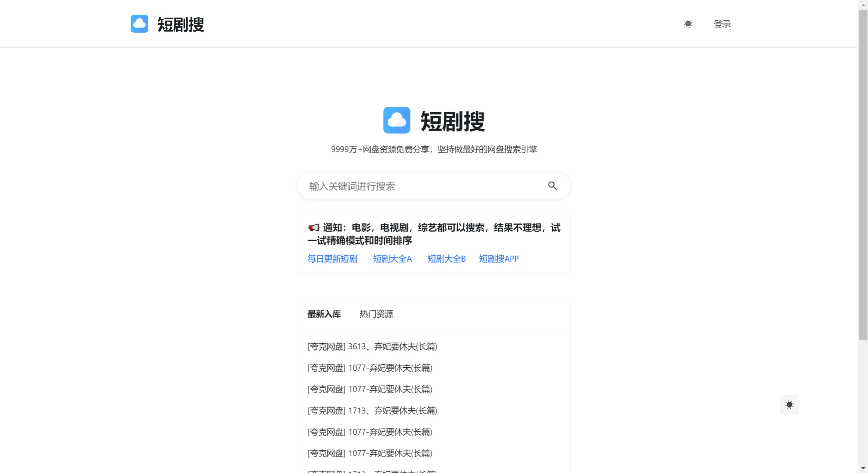Image resolution: width=868 pixels, height=473 pixels.
Task: Switch to the 热门资源 tab
Action: pyautogui.click(x=376, y=314)
